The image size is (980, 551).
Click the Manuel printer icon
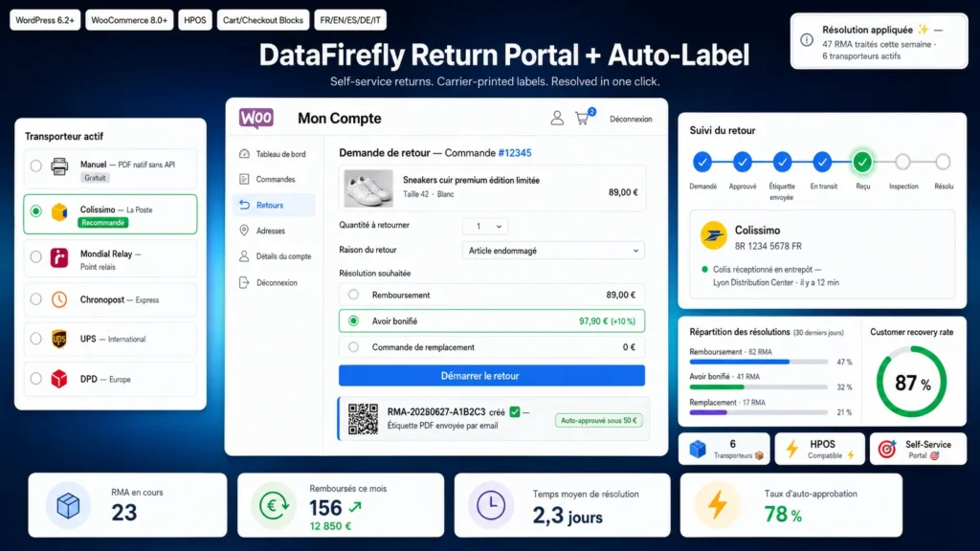pyautogui.click(x=59, y=166)
